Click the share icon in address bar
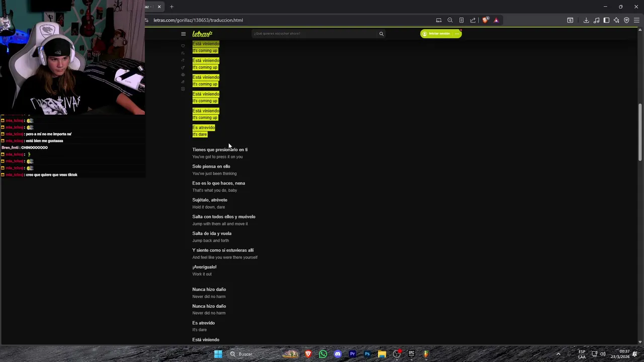This screenshot has height=362, width=644. 473,20
